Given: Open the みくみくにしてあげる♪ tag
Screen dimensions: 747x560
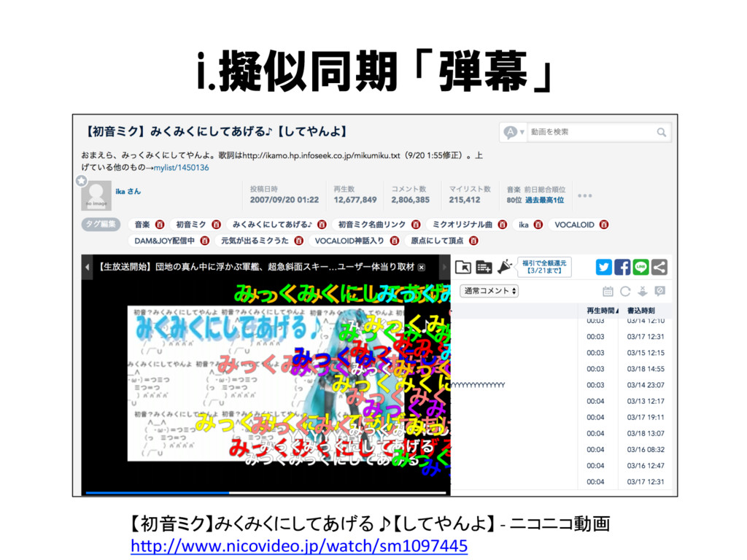Looking at the screenshot, I should [x=272, y=225].
